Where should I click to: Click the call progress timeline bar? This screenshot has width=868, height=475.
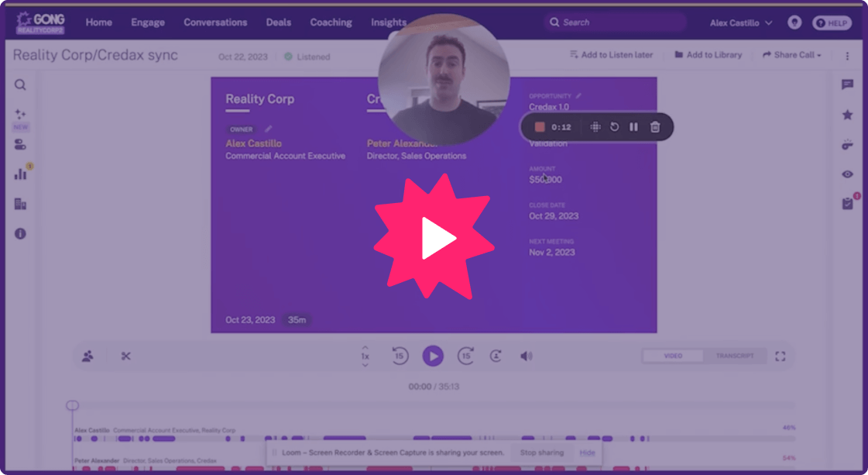(x=434, y=406)
